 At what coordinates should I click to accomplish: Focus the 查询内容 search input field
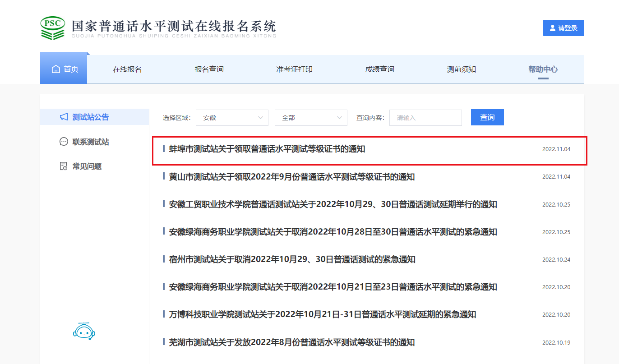coord(425,118)
